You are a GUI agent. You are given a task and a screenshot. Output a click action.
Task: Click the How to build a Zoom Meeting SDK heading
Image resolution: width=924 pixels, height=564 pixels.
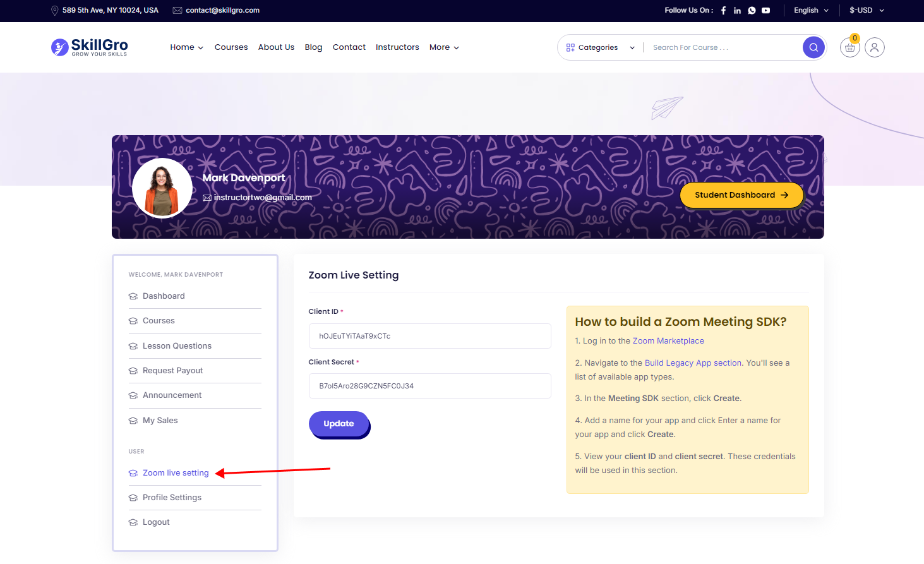click(681, 322)
